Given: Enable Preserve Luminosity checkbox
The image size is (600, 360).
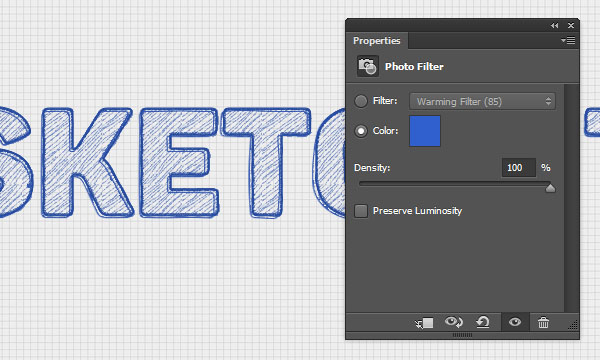Looking at the screenshot, I should pos(361,211).
